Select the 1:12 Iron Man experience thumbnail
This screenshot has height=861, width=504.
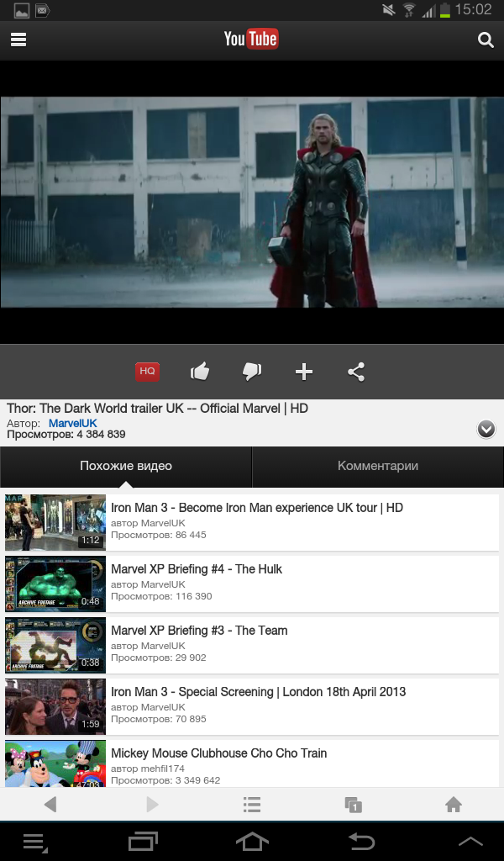coord(55,522)
